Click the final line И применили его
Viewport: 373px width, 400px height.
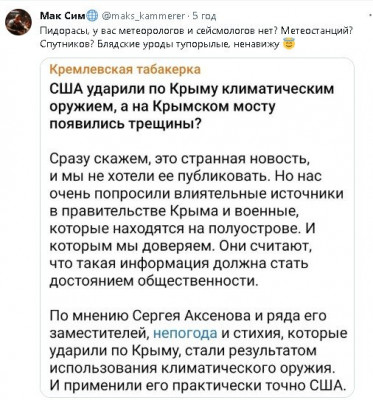[197, 386]
